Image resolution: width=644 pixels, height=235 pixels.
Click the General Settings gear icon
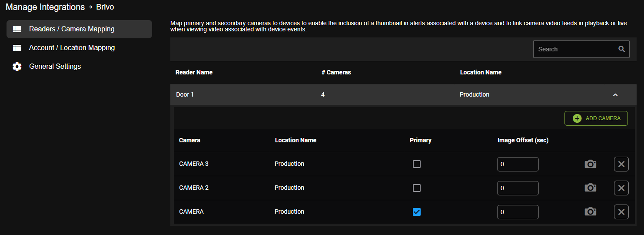[17, 67]
